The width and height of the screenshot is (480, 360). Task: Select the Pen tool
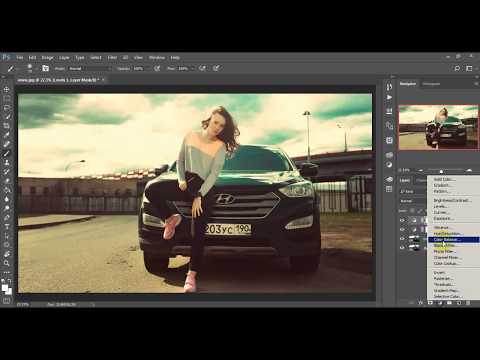click(6, 217)
